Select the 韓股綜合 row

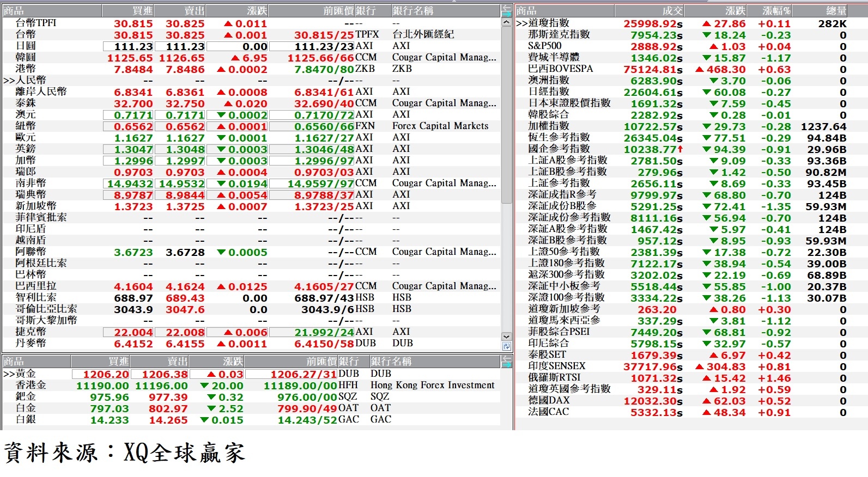point(691,114)
